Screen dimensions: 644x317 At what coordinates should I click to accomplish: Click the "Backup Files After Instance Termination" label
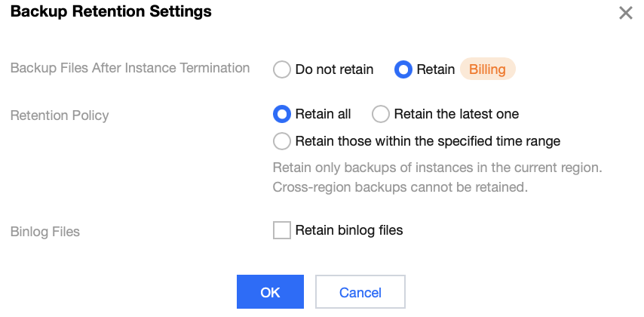pos(130,68)
